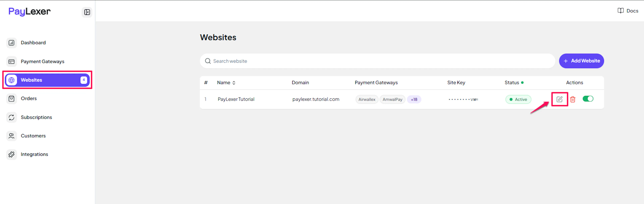Open the Dashboard icon in sidebar
Viewport: 644px width, 204px height.
(x=12, y=43)
